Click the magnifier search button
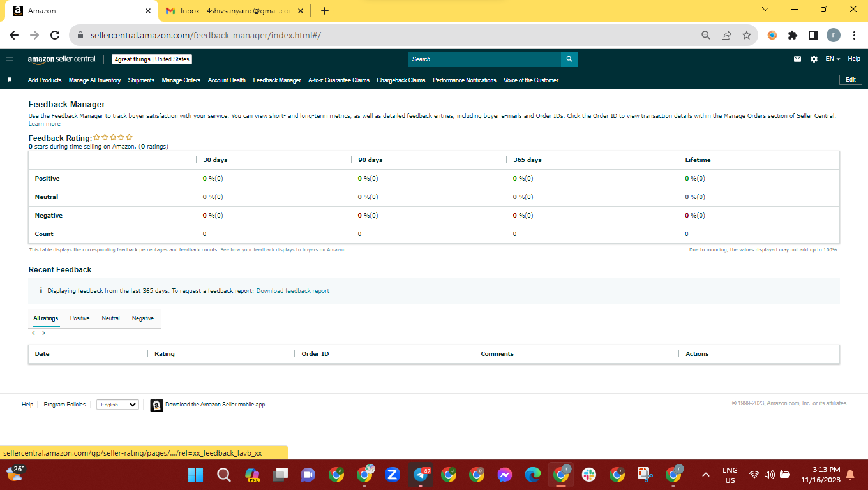 click(x=569, y=59)
